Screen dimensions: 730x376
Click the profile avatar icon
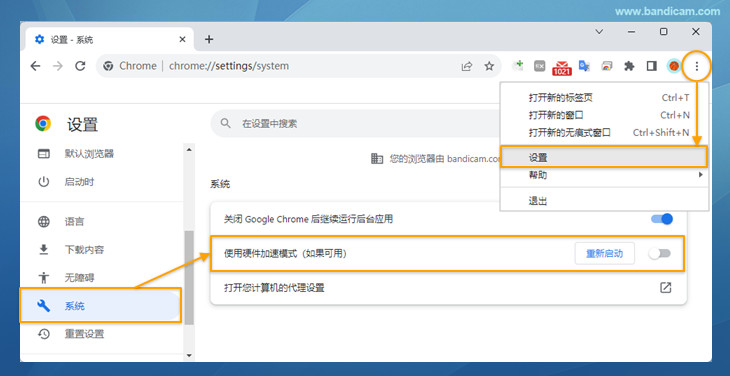point(673,66)
